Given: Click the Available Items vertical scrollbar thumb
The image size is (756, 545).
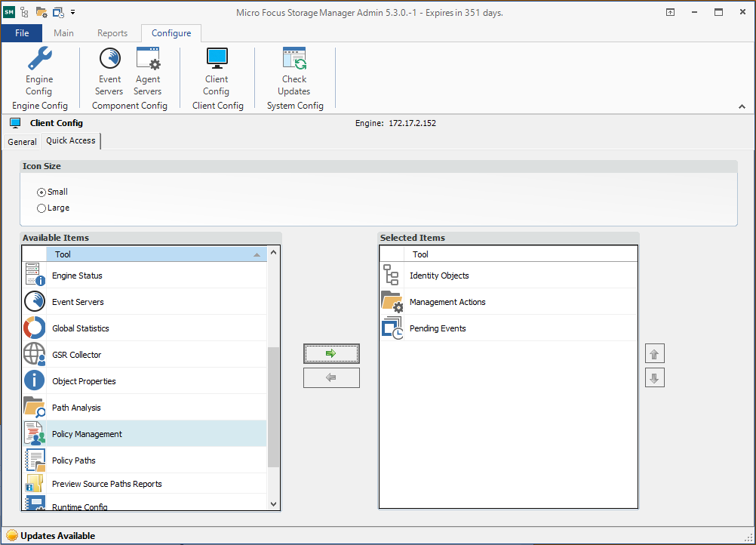Looking at the screenshot, I should 273,408.
